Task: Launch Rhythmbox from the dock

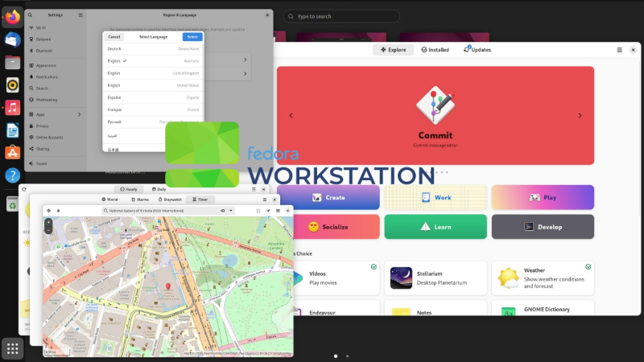Action: 12,85
